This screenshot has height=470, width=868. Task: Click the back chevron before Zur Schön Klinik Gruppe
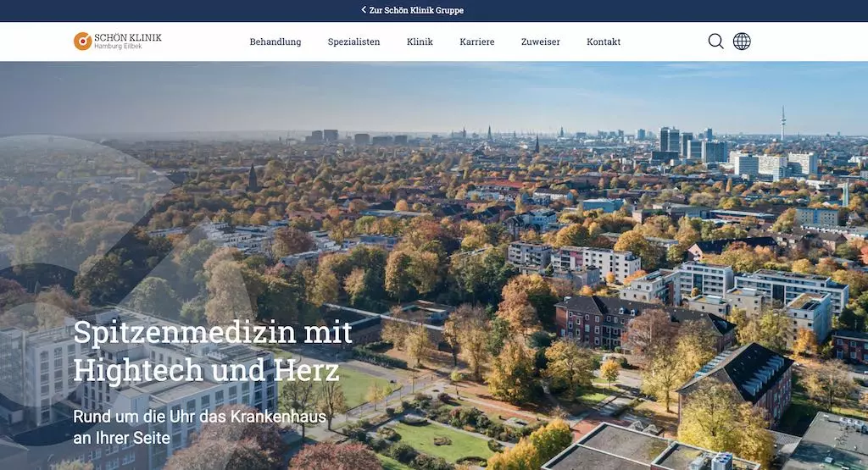pos(364,10)
